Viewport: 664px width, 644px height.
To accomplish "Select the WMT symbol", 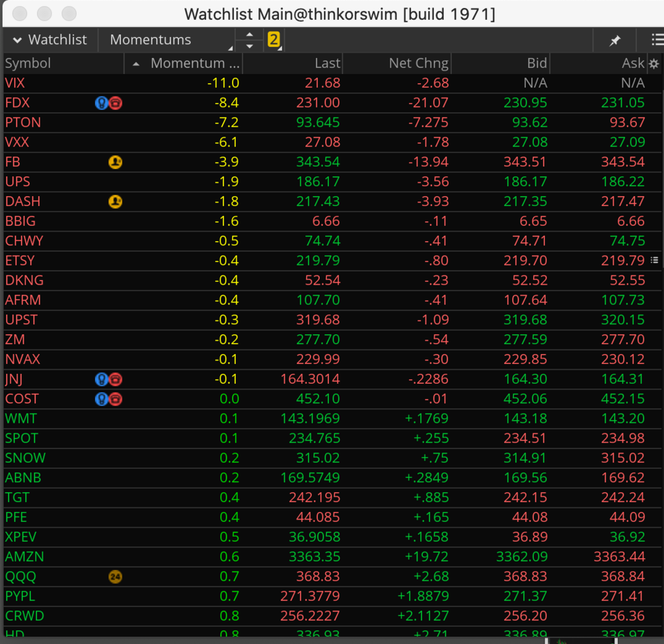I will click(x=20, y=419).
